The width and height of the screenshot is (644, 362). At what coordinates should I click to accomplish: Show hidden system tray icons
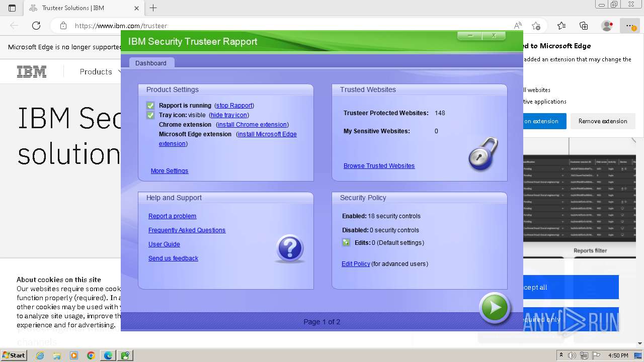(561, 355)
